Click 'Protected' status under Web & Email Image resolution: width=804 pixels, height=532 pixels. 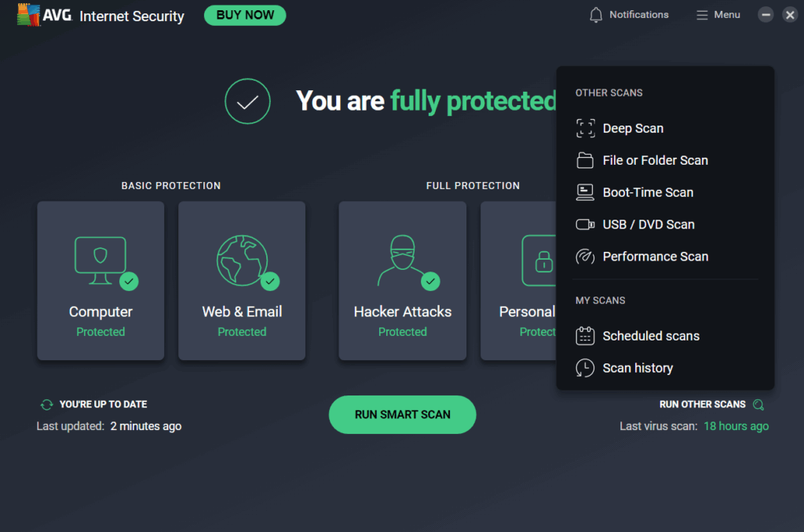point(242,332)
